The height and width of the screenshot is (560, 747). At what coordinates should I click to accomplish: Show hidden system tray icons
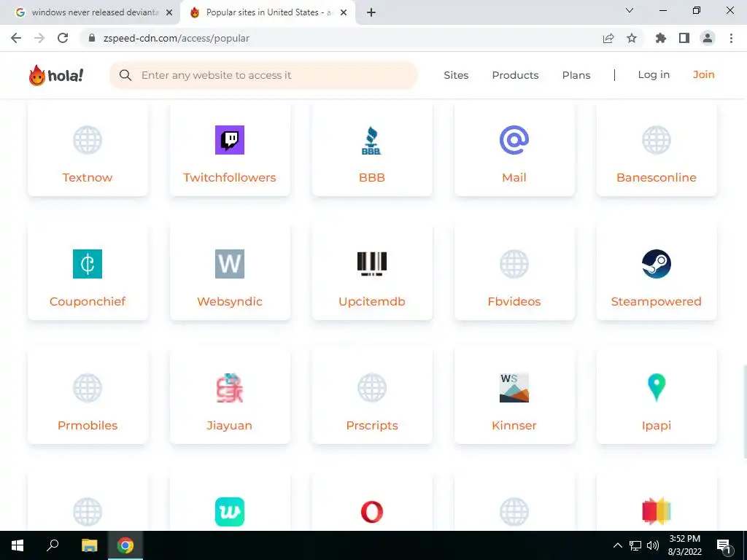617,545
